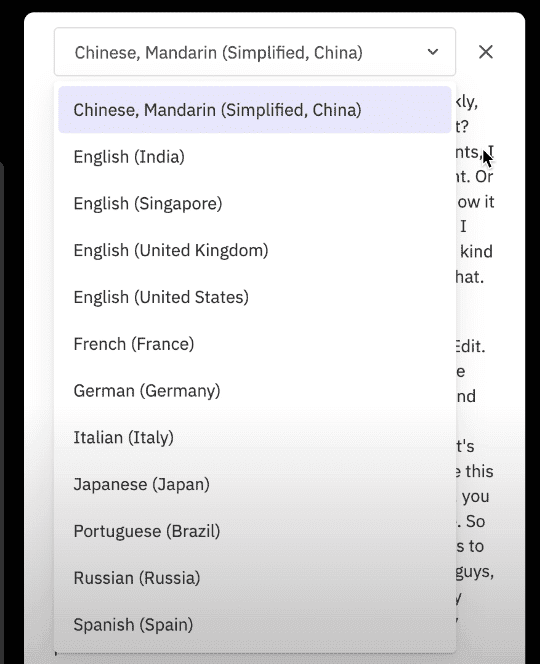Choose French (France) from the list

(x=255, y=344)
